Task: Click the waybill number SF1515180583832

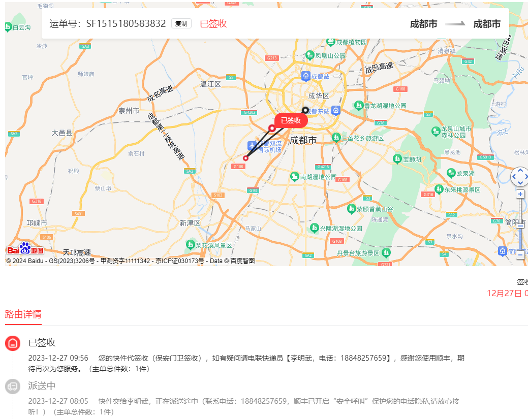Action: coord(126,23)
